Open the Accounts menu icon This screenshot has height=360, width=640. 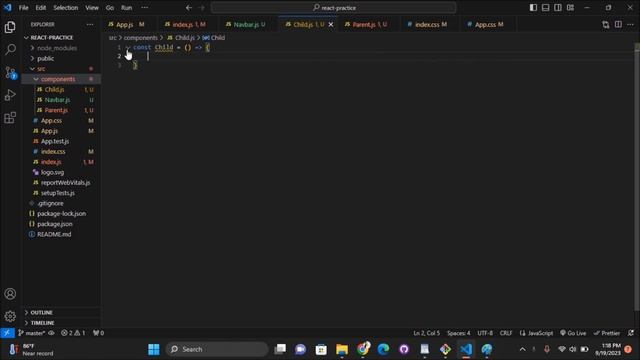tap(10, 294)
